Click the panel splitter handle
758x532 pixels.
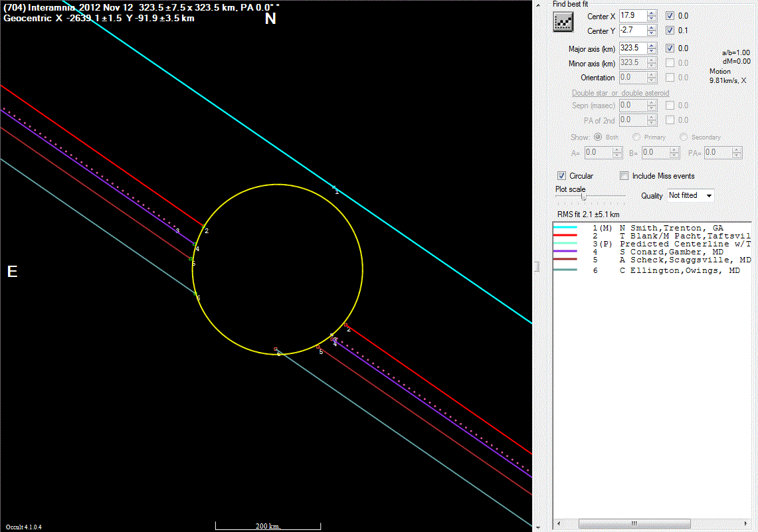[537, 266]
